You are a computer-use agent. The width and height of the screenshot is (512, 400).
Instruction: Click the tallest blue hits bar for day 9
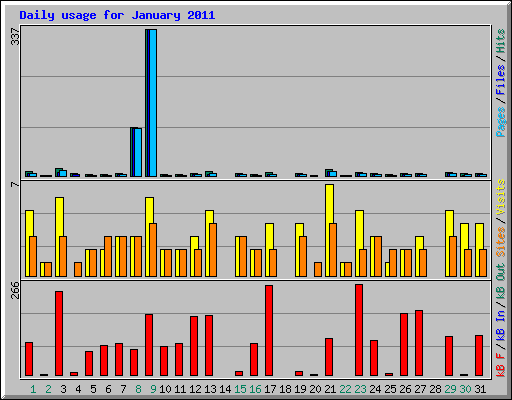151,103
